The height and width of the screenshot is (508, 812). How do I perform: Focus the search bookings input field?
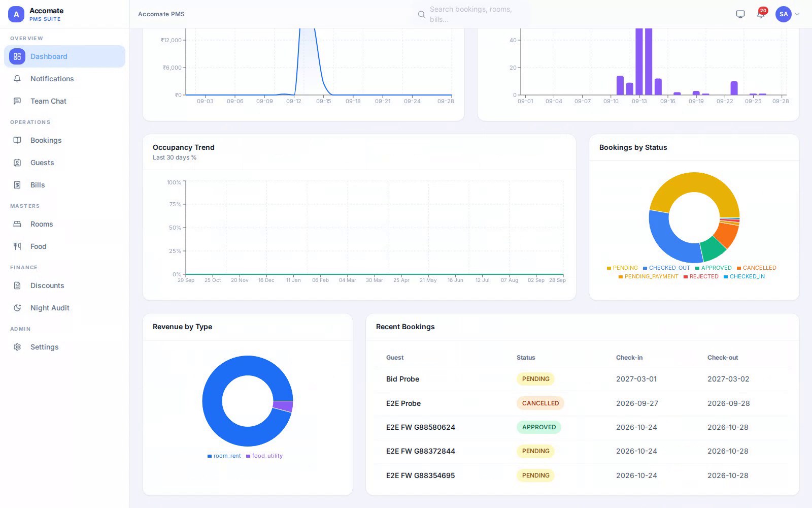tap(471, 14)
